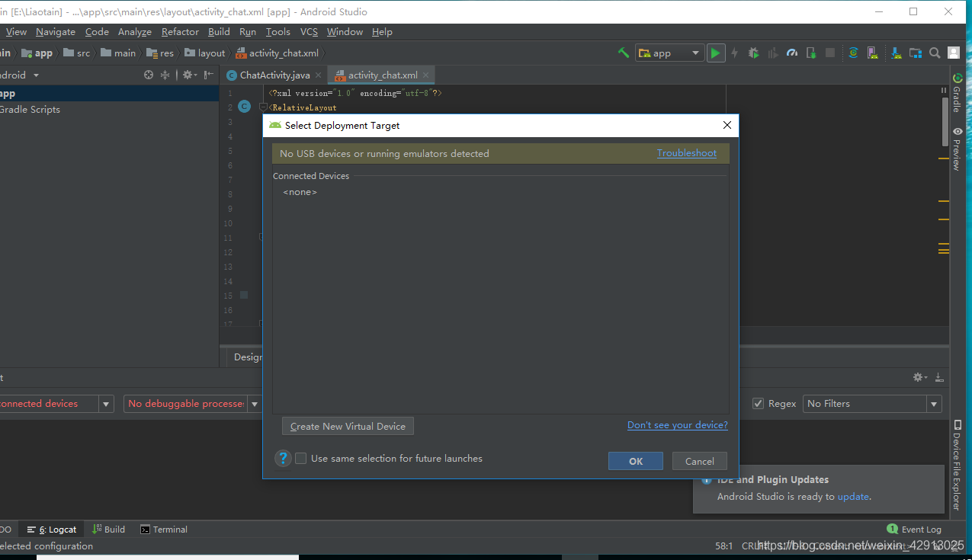Open the Navigate menu
972x560 pixels.
(56, 32)
